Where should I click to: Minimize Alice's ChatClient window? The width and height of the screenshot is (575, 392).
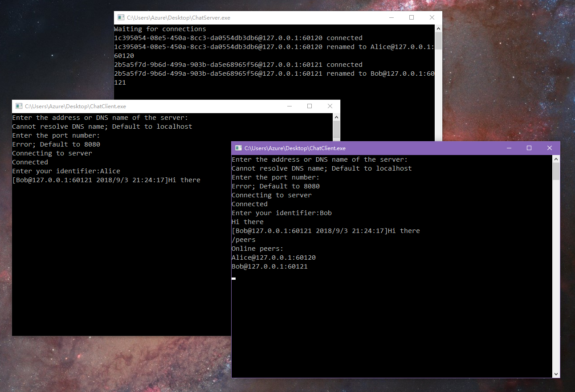(289, 106)
